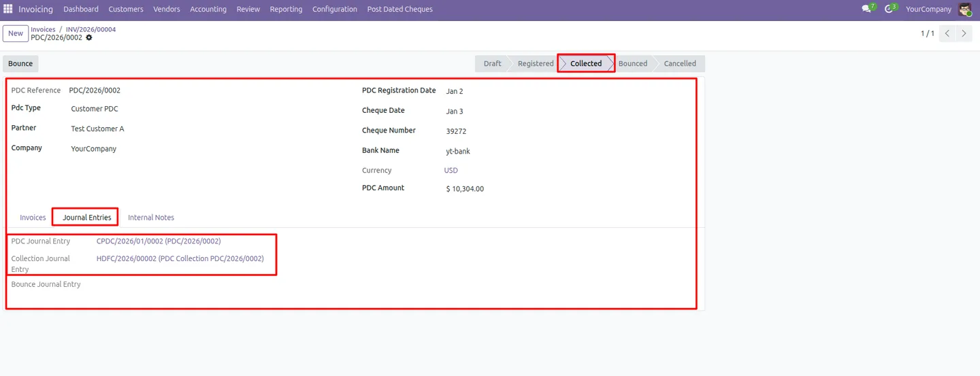The image size is (980, 376).
Task: Click the PDC Amount label
Action: 383,188
